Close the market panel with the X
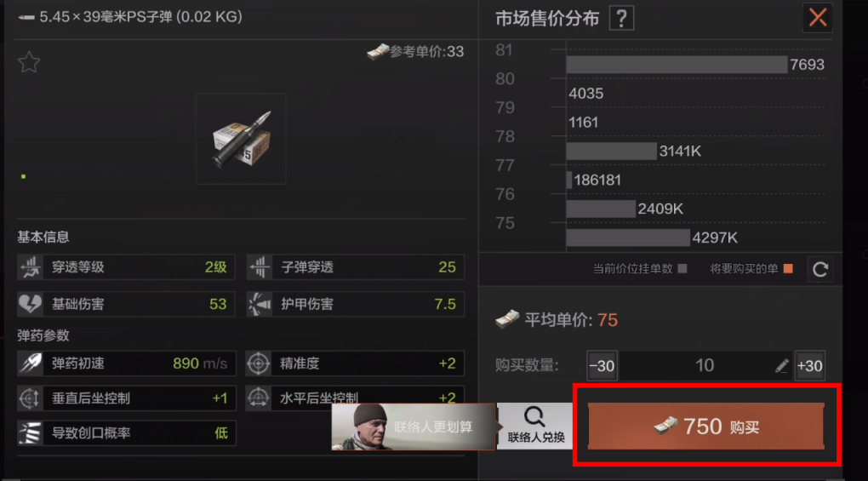 point(818,18)
